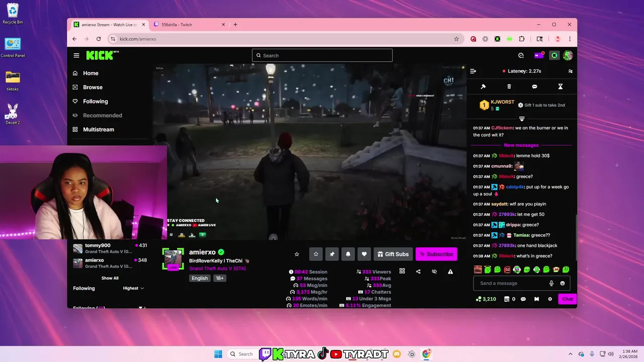644x362 pixels.
Task: Open amierxo channel in sidebar list
Action: click(110, 263)
